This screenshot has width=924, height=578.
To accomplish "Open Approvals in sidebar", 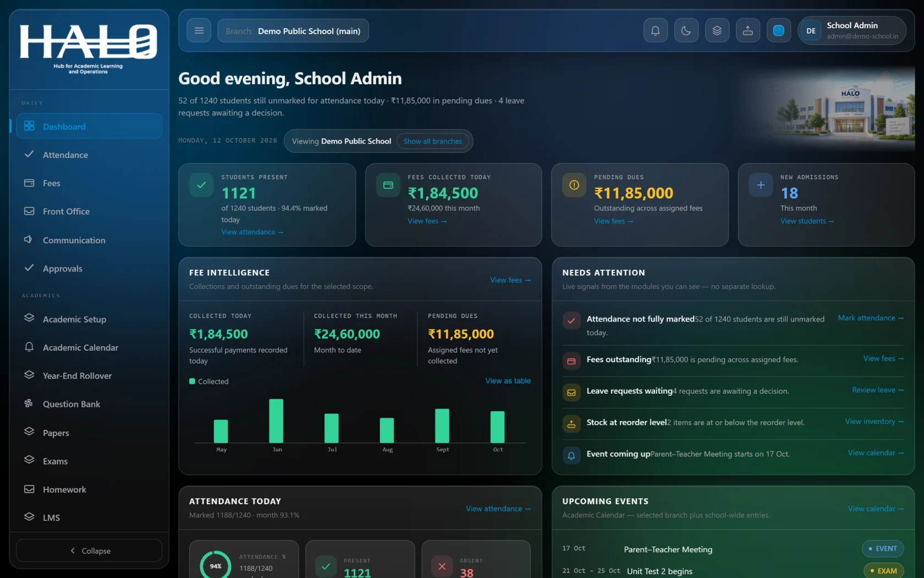I will (x=89, y=268).
